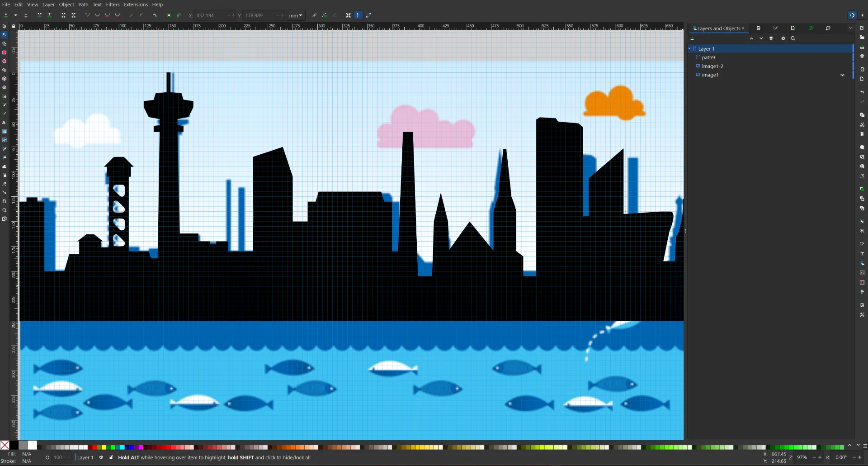
Task: Select the Rectangle tool in the toolbox
Action: (5, 52)
